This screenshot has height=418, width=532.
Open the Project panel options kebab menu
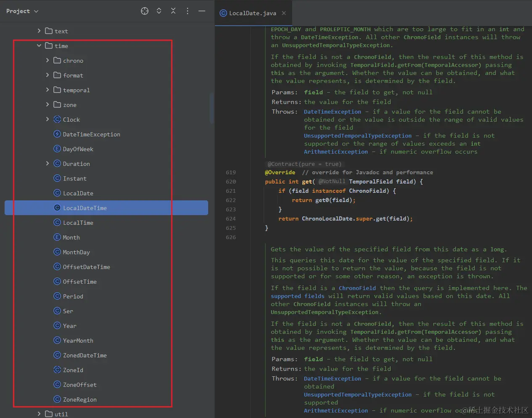tap(188, 11)
